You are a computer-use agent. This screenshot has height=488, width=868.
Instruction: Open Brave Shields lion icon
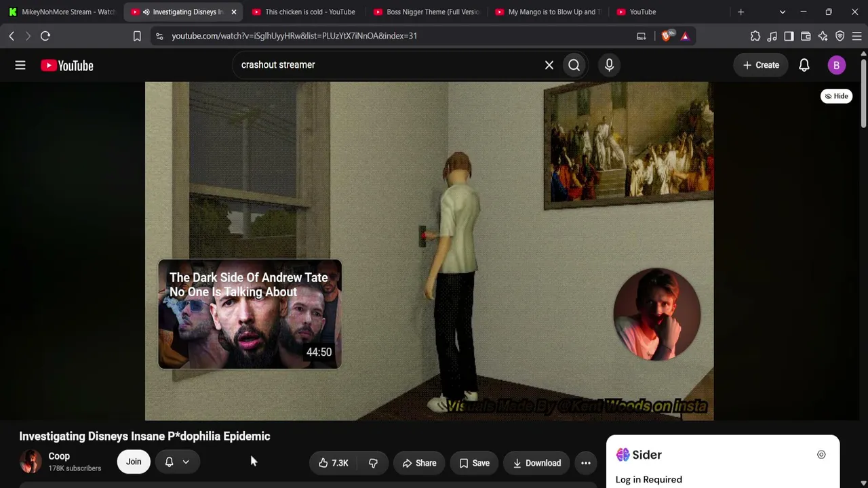click(x=667, y=36)
